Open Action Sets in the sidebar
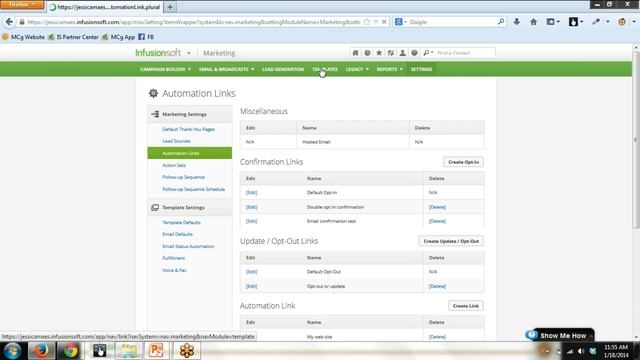The height and width of the screenshot is (360, 640). click(x=174, y=165)
